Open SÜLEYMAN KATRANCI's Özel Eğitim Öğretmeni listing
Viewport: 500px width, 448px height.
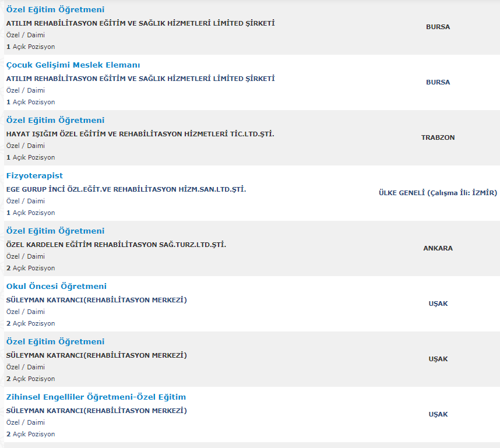click(x=55, y=342)
